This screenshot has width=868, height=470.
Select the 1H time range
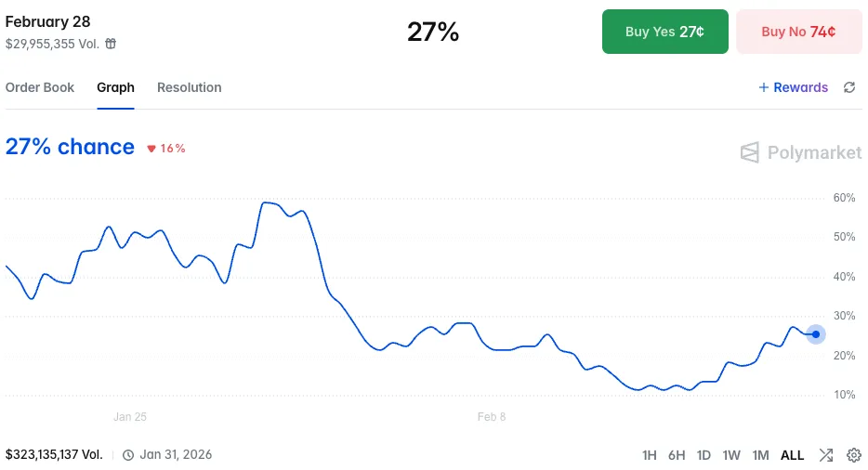point(650,455)
